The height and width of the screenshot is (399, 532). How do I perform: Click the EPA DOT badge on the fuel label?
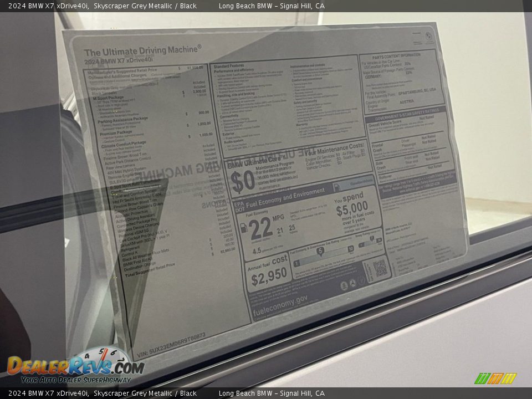[x=239, y=207]
